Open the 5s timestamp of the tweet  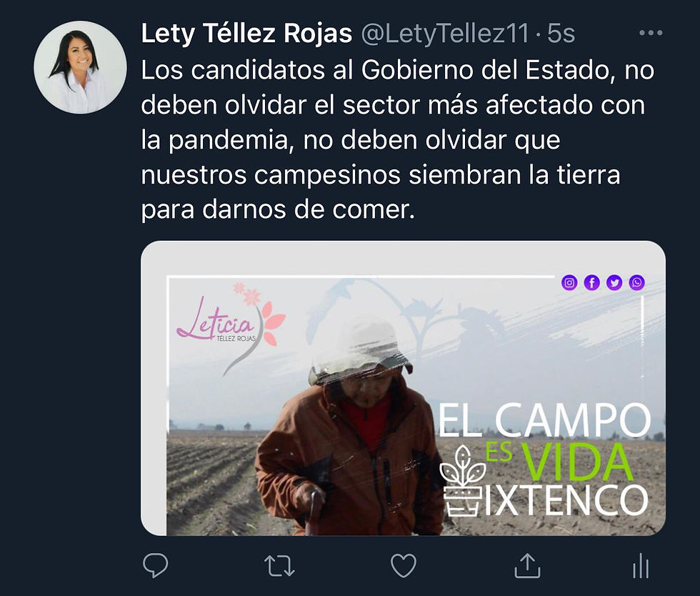561,34
